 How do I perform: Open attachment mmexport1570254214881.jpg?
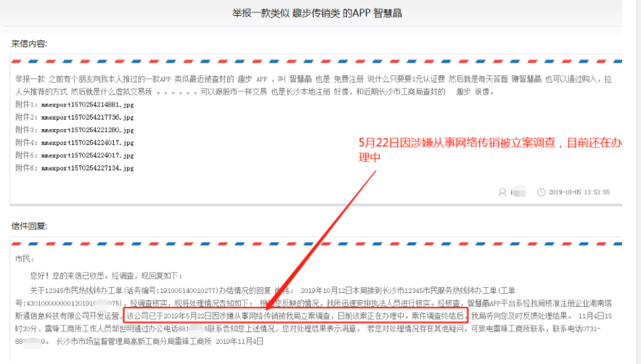pyautogui.click(x=87, y=104)
